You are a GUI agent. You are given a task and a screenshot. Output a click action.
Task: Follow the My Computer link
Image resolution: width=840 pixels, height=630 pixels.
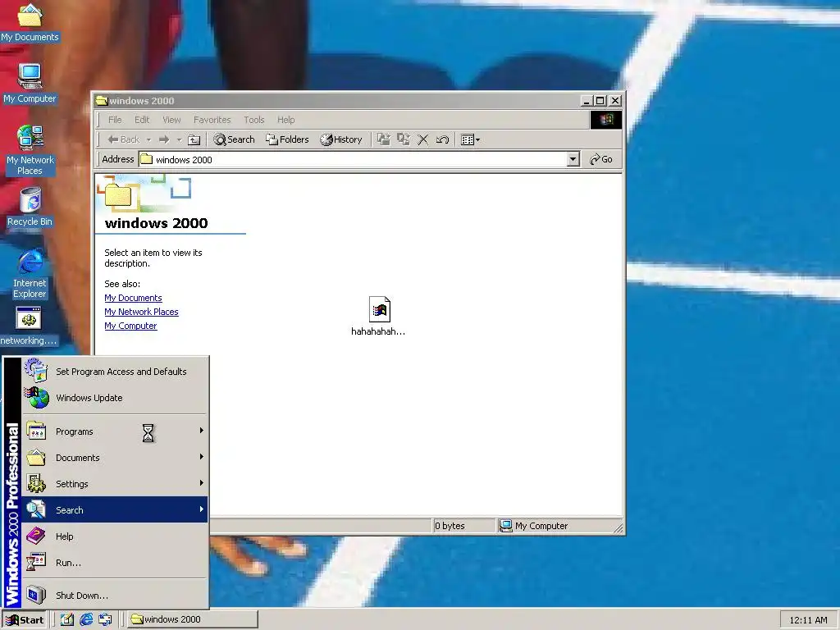tap(130, 326)
